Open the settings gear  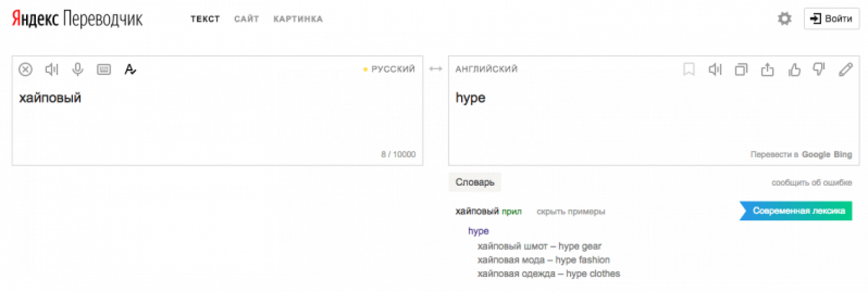(784, 19)
